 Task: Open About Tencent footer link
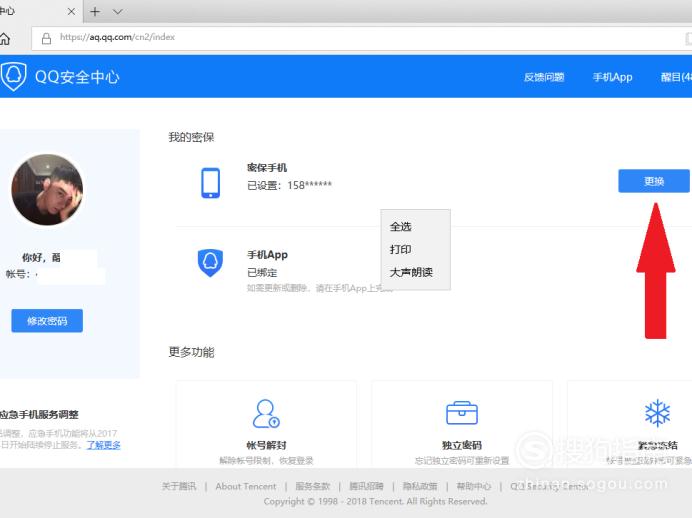pyautogui.click(x=246, y=486)
